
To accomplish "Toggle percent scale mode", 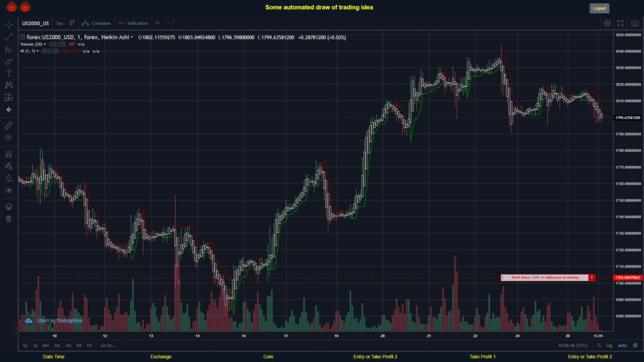I will pos(599,346).
